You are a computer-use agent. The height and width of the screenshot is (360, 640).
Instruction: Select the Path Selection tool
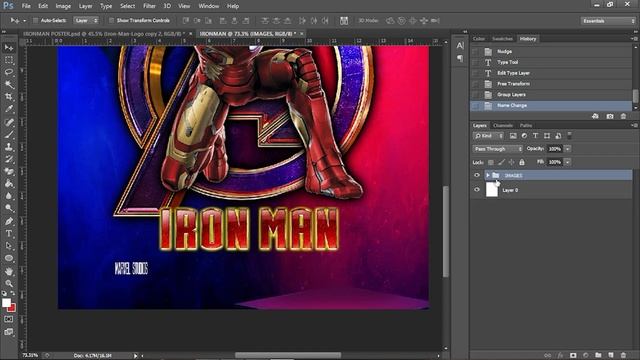pyautogui.click(x=9, y=246)
